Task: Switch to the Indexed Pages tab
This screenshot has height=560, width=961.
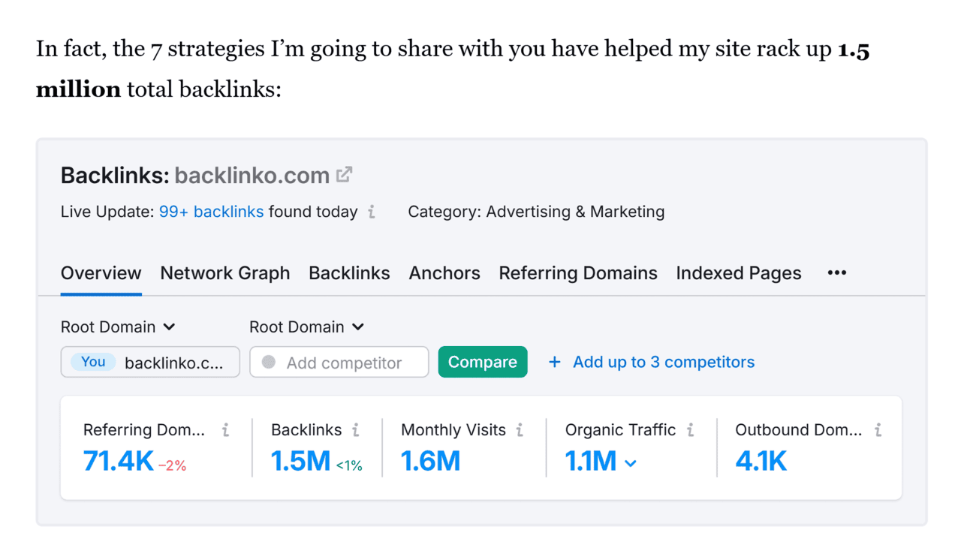Action: tap(738, 273)
